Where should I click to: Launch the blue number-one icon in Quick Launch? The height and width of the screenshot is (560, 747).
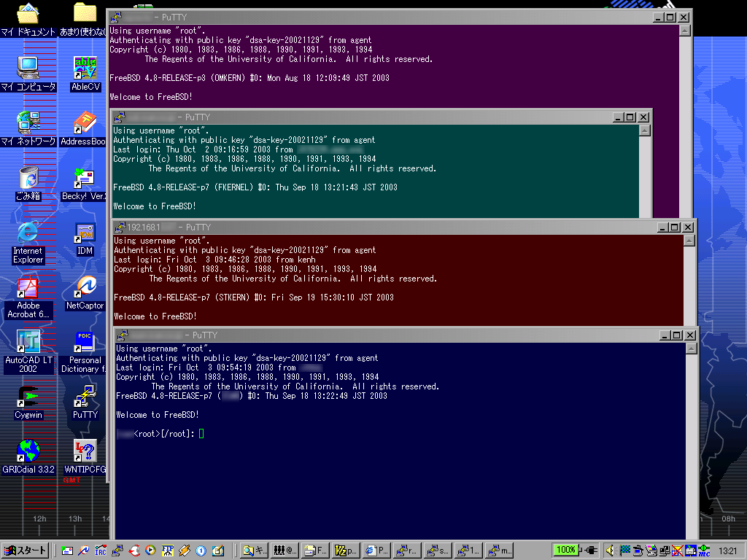tap(201, 551)
